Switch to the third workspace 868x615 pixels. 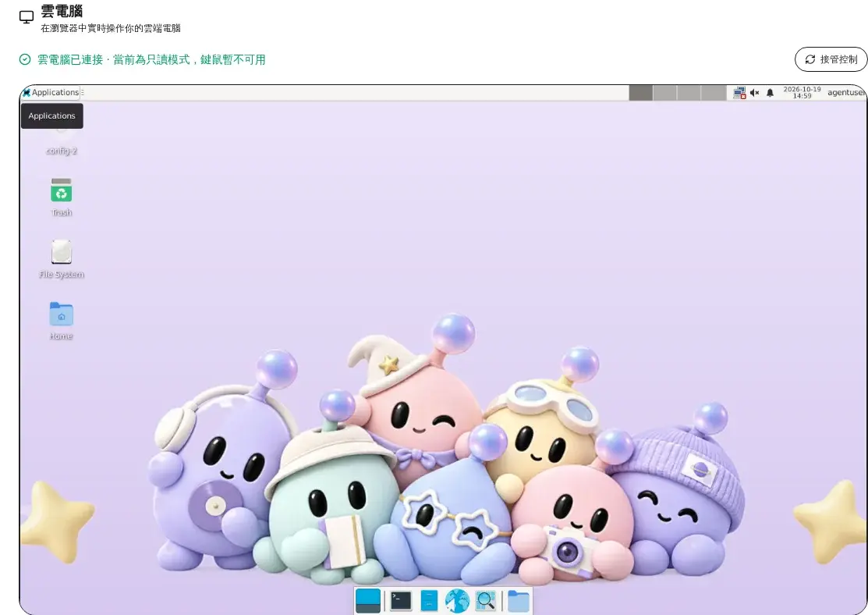pyautogui.click(x=689, y=93)
